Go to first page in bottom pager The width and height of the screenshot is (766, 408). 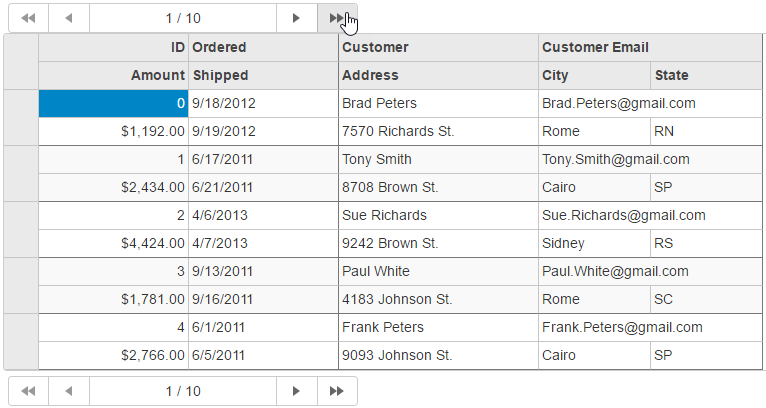(x=27, y=391)
